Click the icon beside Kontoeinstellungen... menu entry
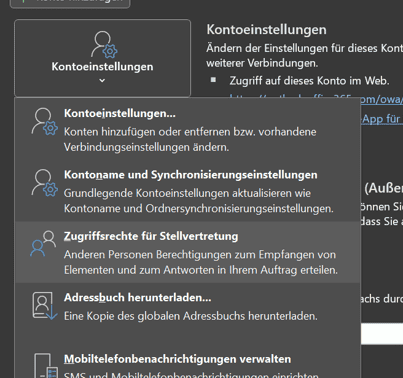This screenshot has width=403, height=378. (44, 121)
